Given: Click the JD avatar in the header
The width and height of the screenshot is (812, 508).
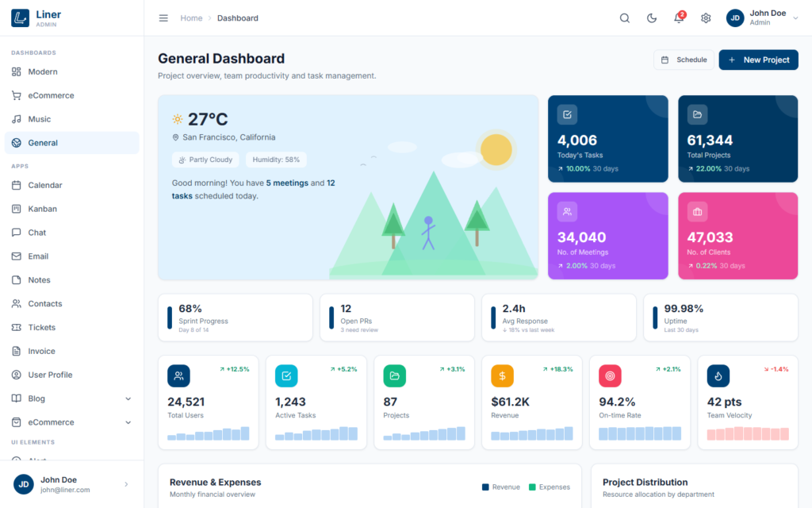Looking at the screenshot, I should 735,18.
